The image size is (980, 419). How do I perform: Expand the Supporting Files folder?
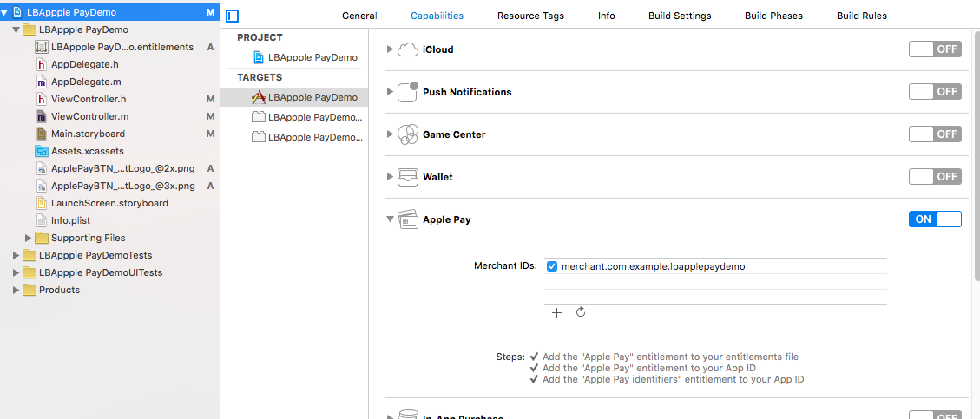(x=29, y=238)
